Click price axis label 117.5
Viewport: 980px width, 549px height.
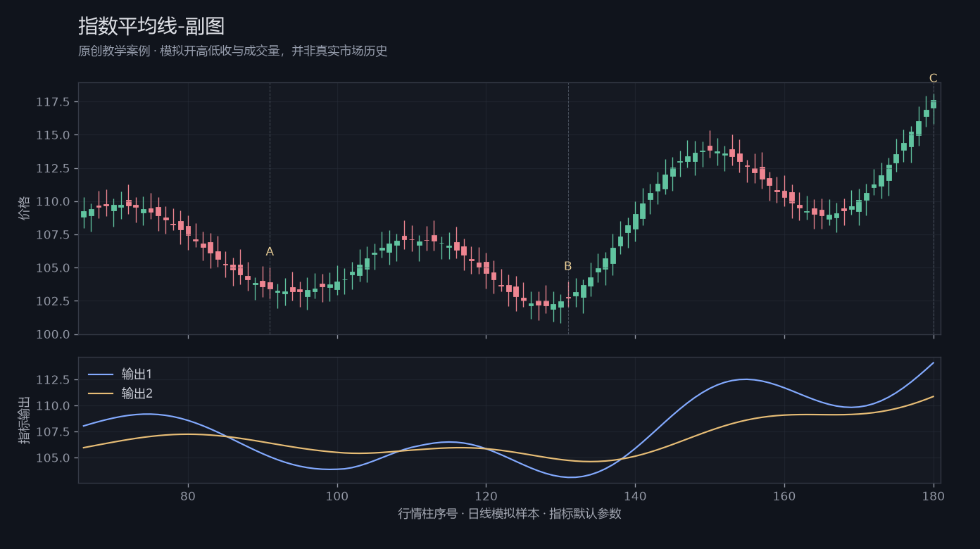(53, 102)
